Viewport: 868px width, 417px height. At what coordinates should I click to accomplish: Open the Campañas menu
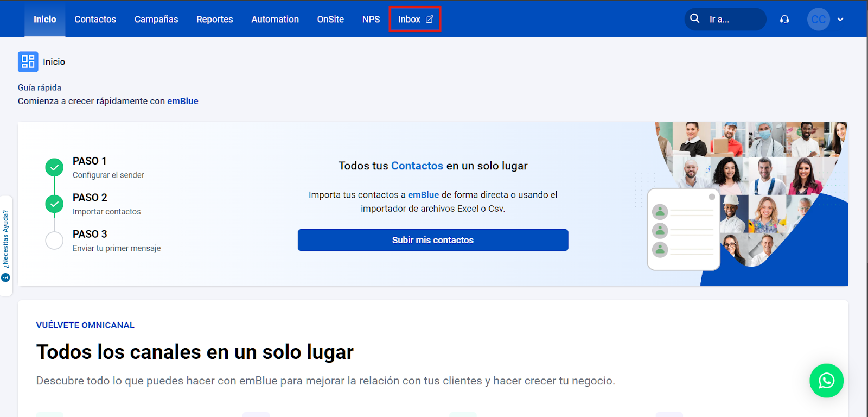pyautogui.click(x=156, y=19)
